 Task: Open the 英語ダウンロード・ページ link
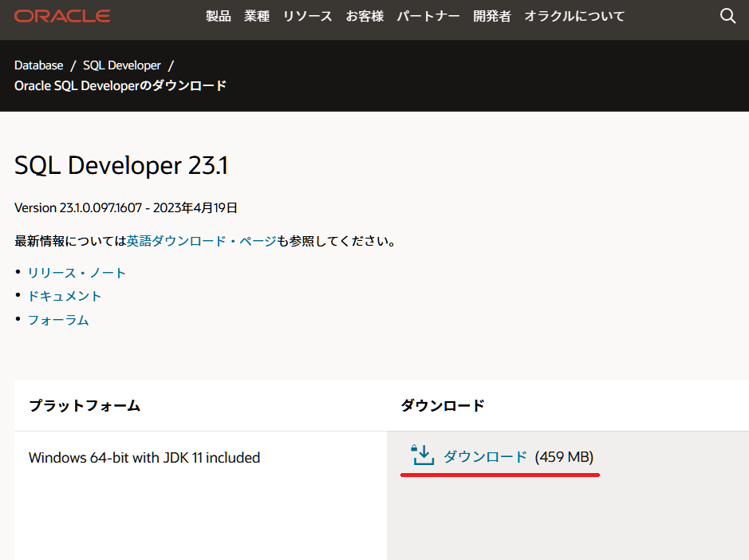point(202,241)
